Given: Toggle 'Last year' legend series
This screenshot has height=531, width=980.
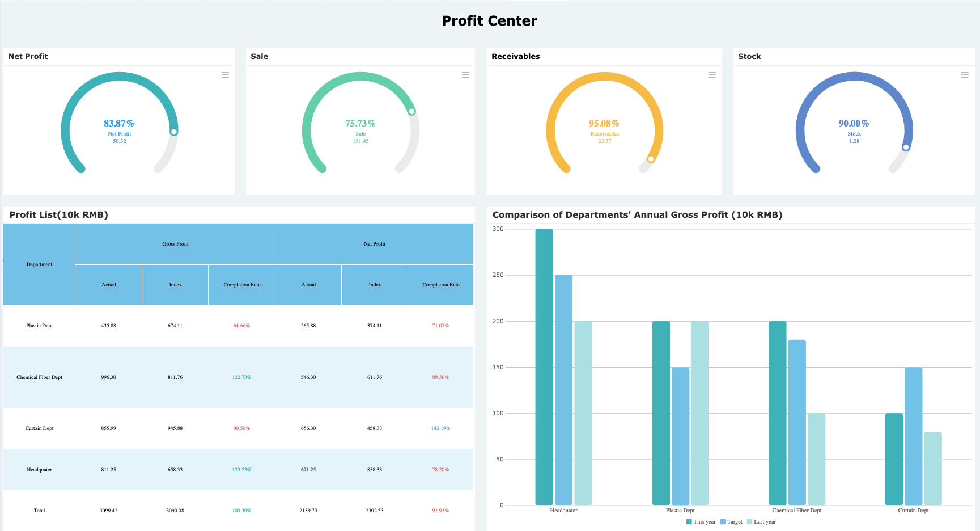Looking at the screenshot, I should (761, 522).
